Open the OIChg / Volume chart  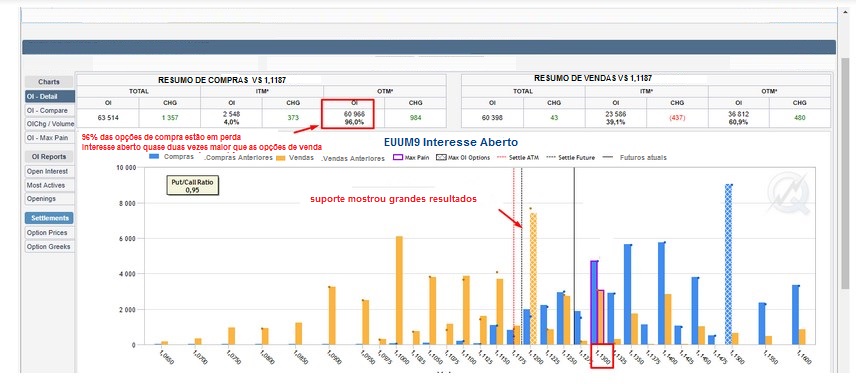pos(49,124)
